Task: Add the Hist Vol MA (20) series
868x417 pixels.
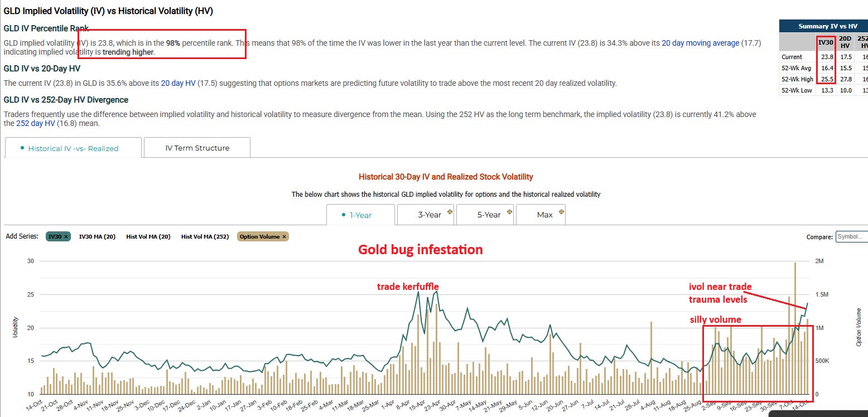Action: pyautogui.click(x=148, y=236)
